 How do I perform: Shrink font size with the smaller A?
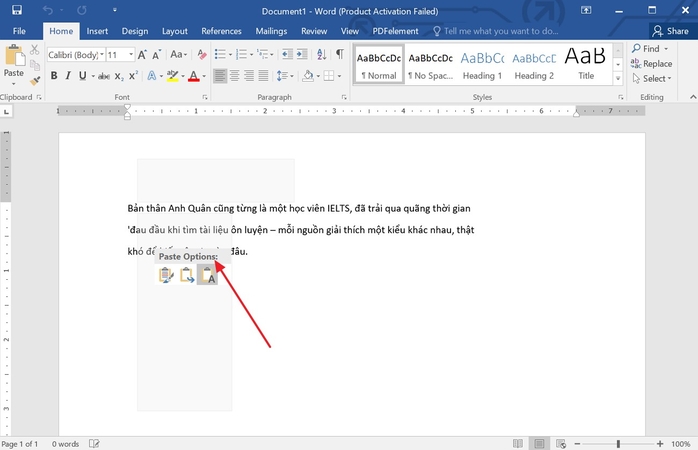(x=156, y=55)
